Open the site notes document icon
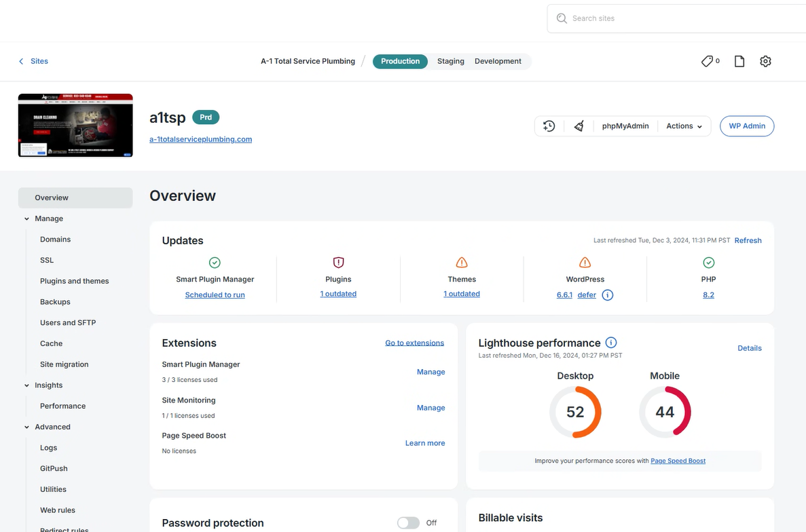 739,61
